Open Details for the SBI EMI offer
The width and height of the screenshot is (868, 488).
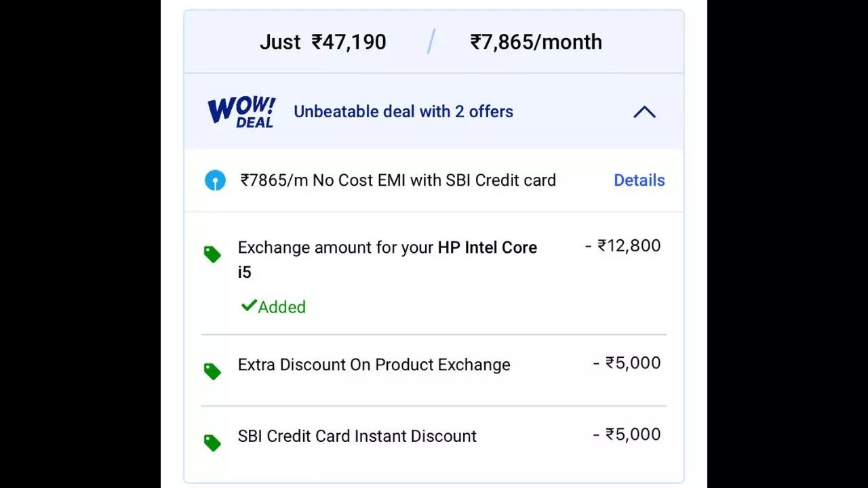click(639, 180)
